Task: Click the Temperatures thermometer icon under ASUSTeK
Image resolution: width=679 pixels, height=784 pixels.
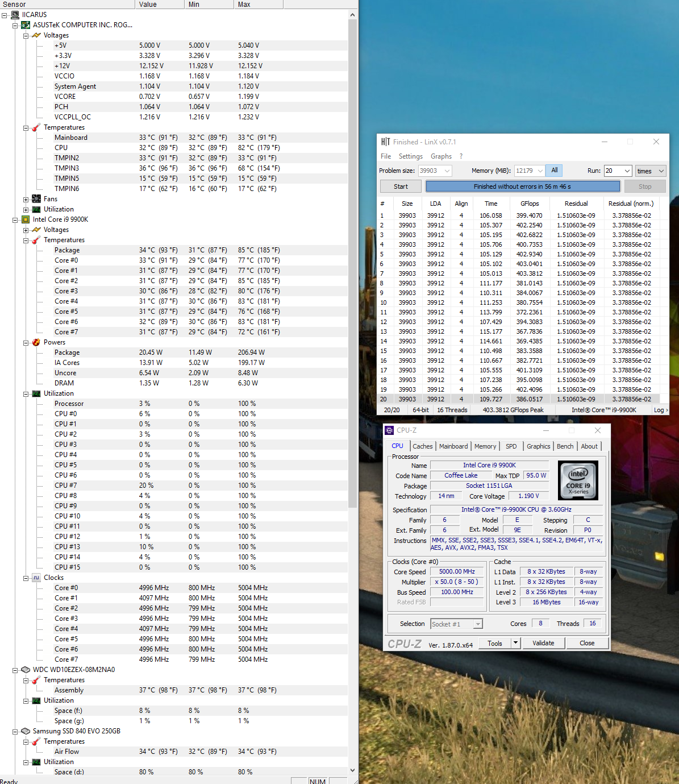Action: pos(36,127)
